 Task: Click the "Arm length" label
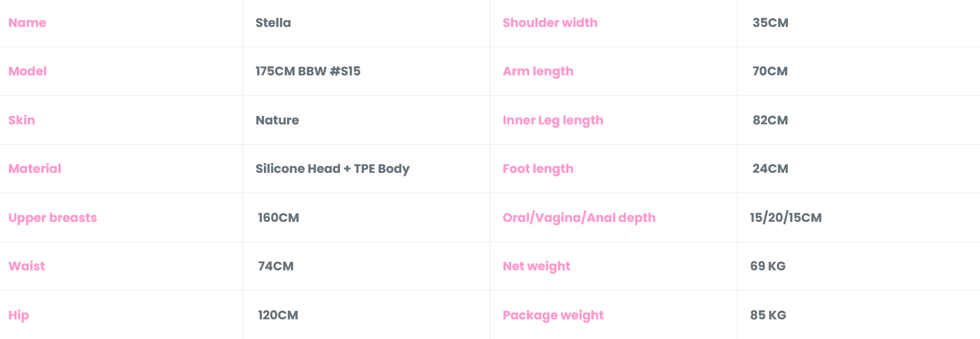(538, 71)
